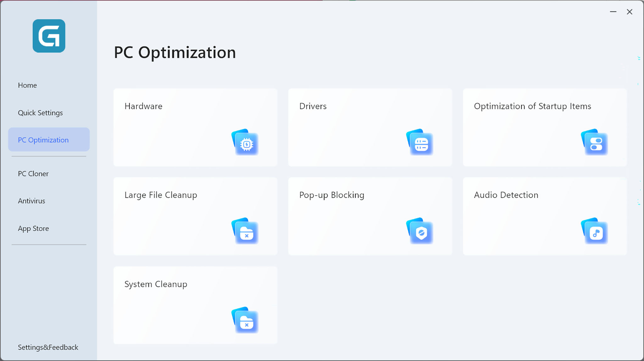This screenshot has height=361, width=644.
Task: Click the GIGABYTE G logo icon
Action: pos(49,36)
